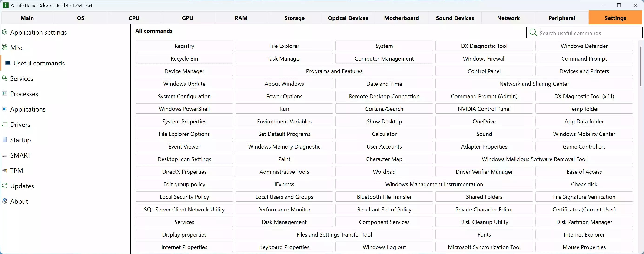Screen dimensions: 644x254
Task: Launch the Registry command
Action: click(x=184, y=46)
